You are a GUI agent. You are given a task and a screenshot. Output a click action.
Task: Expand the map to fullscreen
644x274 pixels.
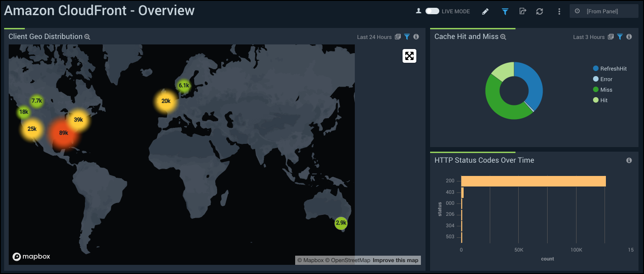coord(409,56)
